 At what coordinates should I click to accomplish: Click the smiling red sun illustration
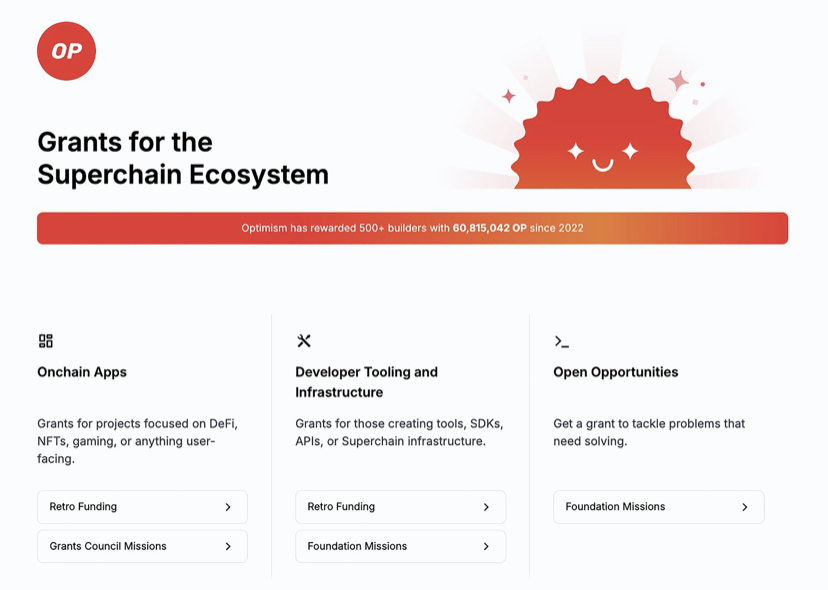603,133
